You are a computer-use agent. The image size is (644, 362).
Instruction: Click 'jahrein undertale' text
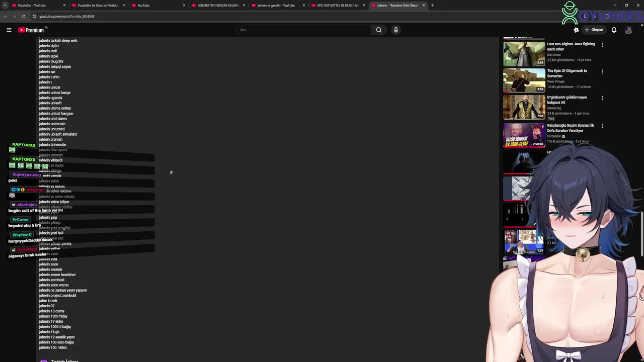tap(52, 124)
